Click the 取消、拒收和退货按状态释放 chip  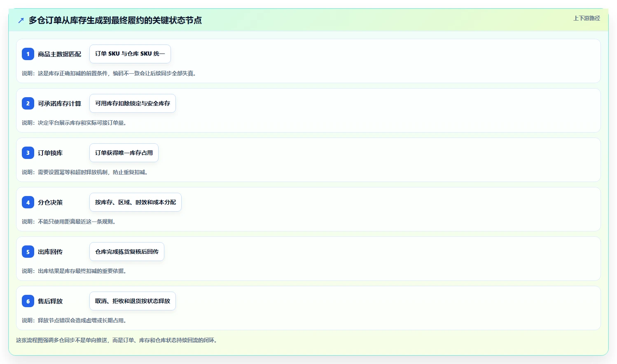(133, 301)
